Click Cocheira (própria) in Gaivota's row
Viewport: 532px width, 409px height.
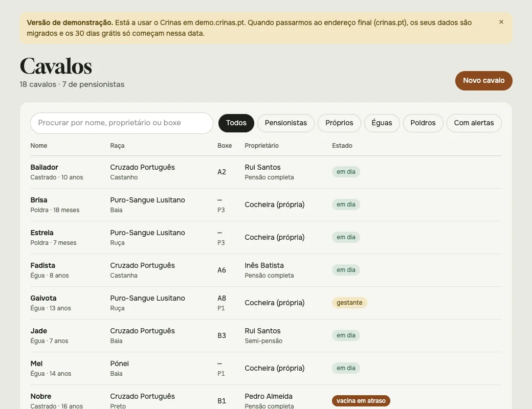tap(275, 303)
